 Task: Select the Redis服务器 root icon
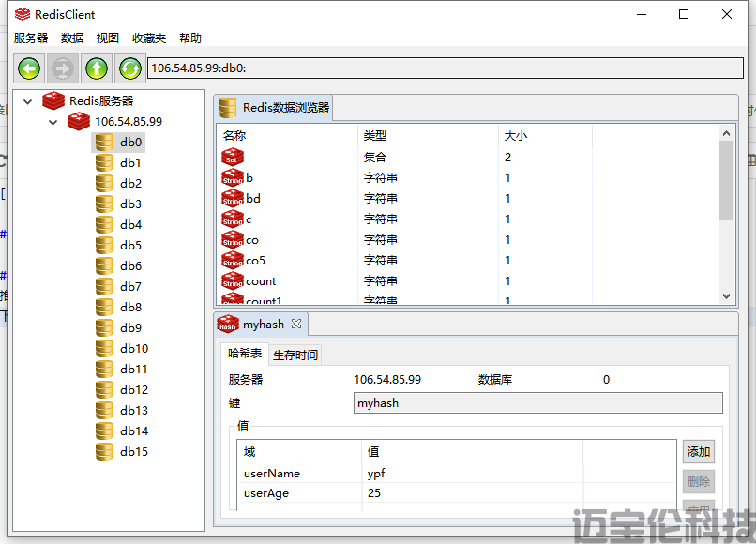click(x=53, y=100)
